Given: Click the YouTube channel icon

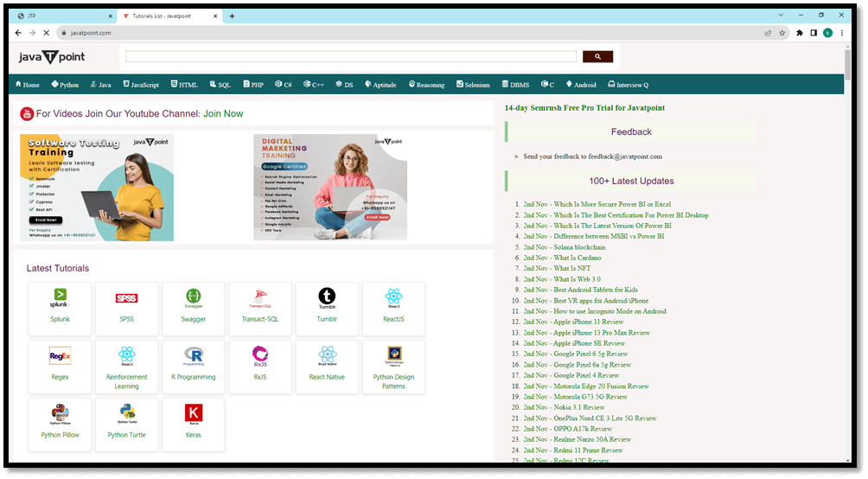Looking at the screenshot, I should point(27,114).
